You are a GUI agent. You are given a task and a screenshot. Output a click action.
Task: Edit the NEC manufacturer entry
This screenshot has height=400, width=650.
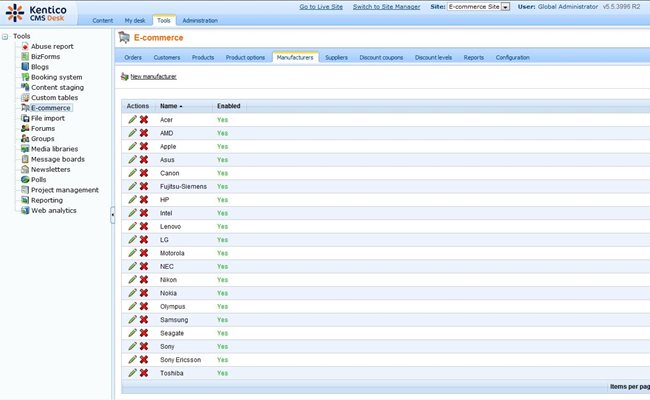point(132,266)
